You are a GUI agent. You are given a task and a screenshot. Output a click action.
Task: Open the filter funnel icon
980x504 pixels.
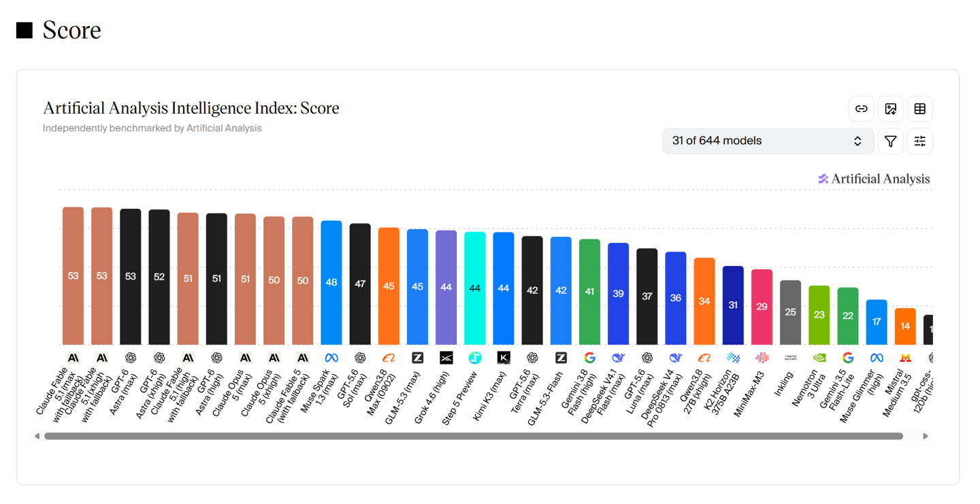[891, 141]
